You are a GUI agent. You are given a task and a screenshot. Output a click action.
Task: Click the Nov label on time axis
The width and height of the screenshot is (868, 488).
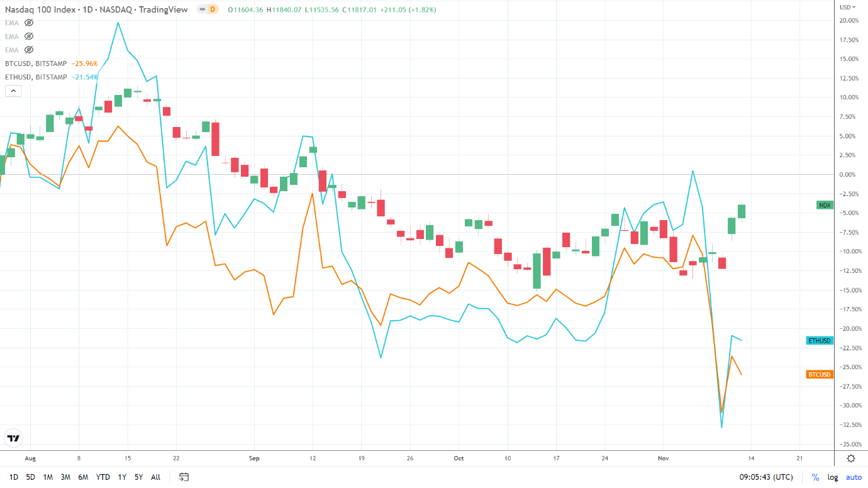[x=663, y=458]
